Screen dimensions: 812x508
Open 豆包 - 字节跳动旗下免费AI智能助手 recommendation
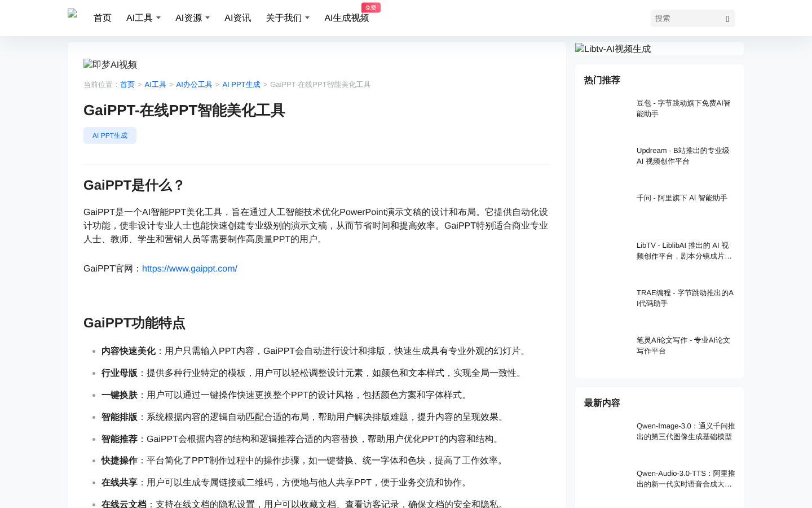pyautogui.click(x=685, y=108)
